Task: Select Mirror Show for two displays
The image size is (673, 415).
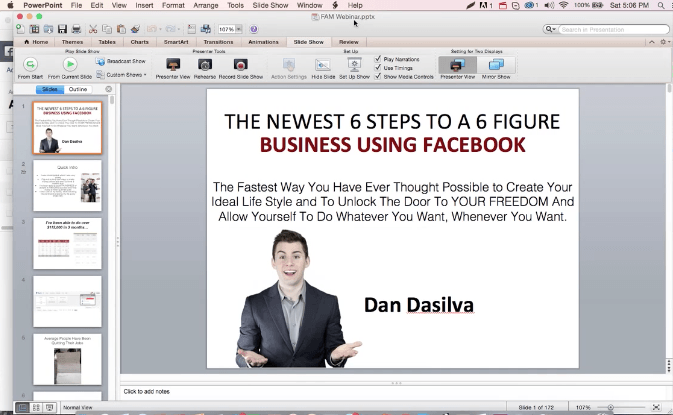Action: 496,68
